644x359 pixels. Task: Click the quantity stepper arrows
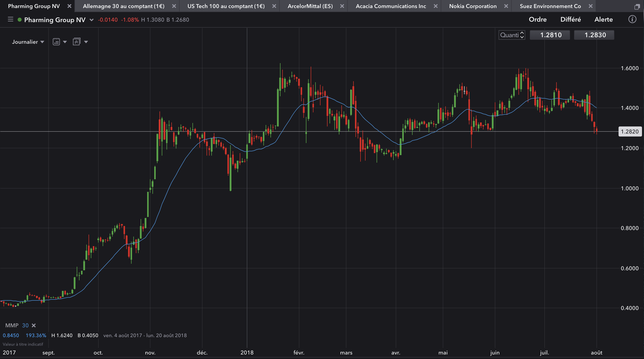coord(522,35)
